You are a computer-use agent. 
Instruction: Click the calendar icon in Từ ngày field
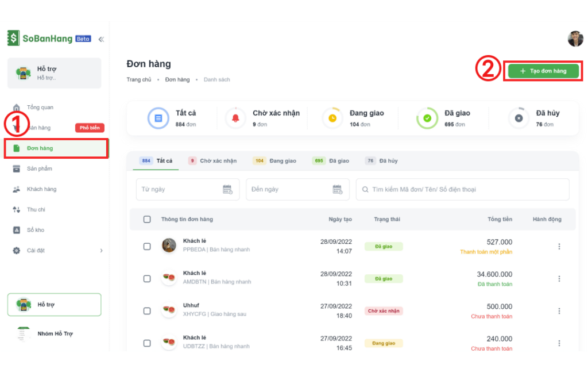227,189
